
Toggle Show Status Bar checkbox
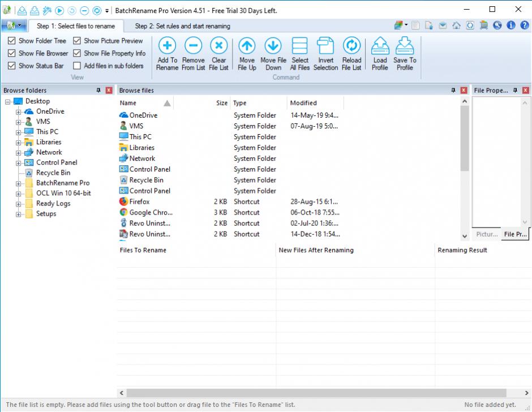tap(11, 66)
